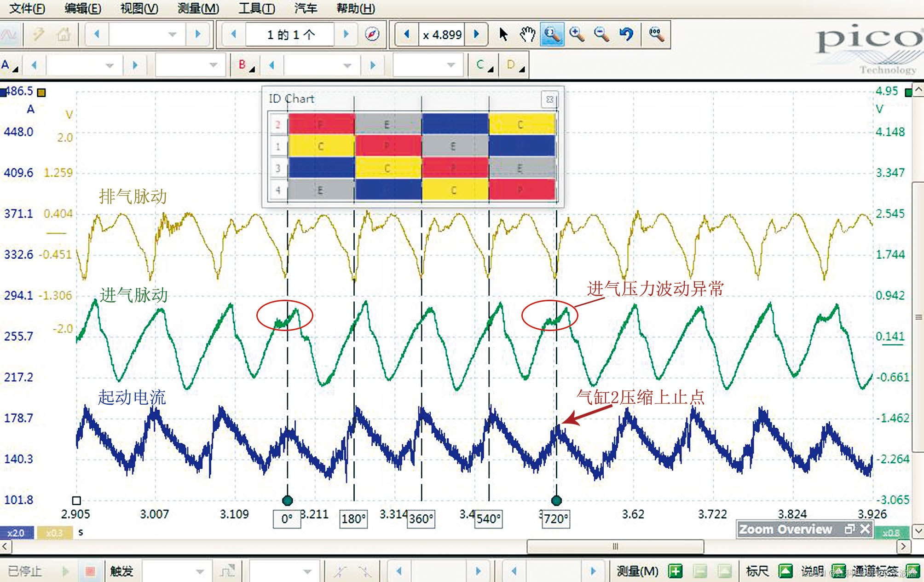Activate the hand pan tool

pyautogui.click(x=527, y=34)
